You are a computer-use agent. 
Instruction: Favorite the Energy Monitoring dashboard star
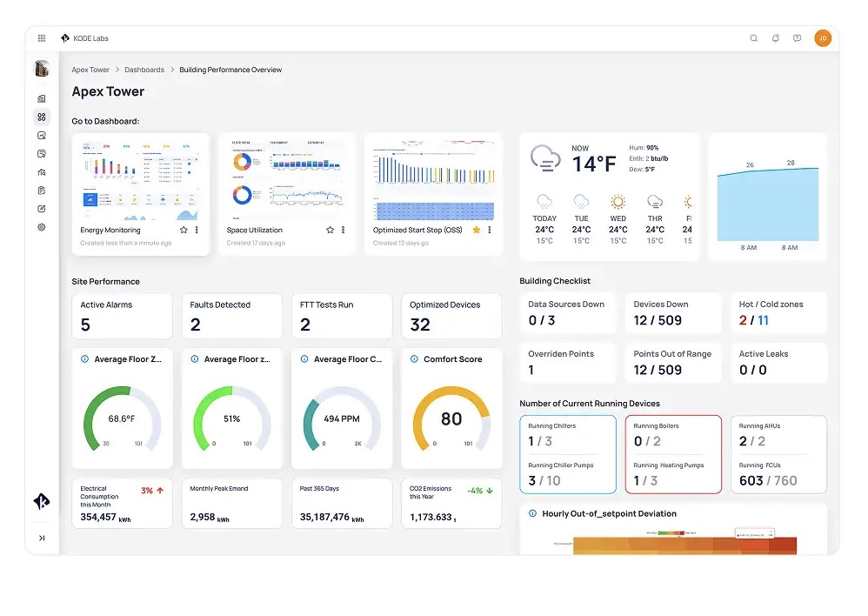(184, 230)
